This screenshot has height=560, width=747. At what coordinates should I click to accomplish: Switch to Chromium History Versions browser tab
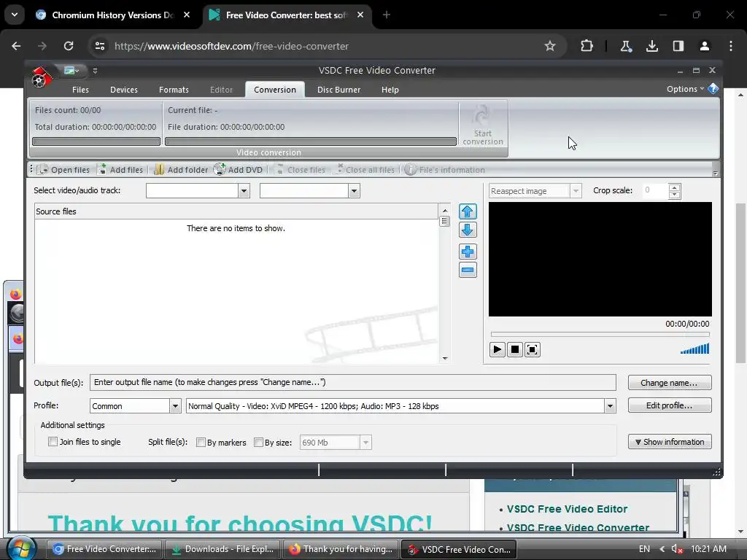112,15
